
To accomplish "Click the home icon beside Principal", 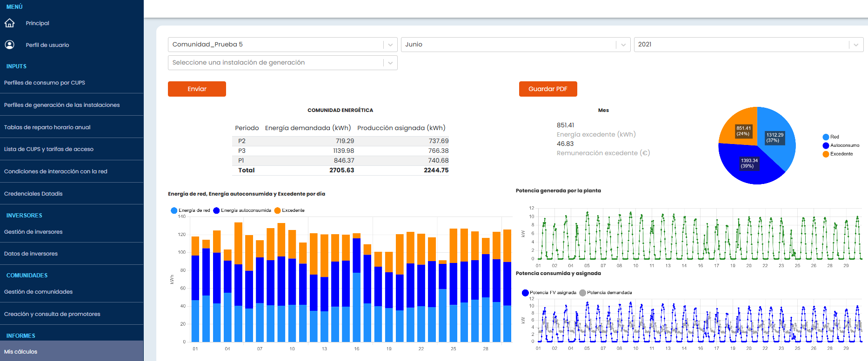I will (x=9, y=23).
